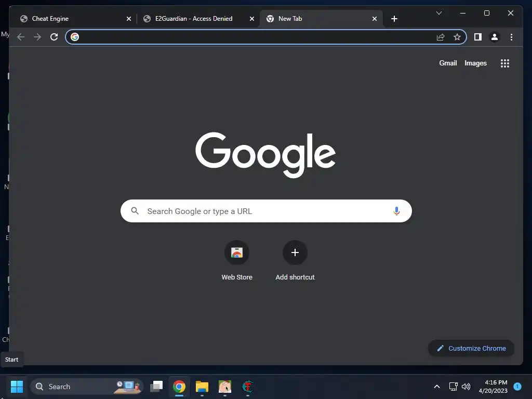
Task: Open the taskbar app with the cartoon face icon
Action: (x=225, y=387)
